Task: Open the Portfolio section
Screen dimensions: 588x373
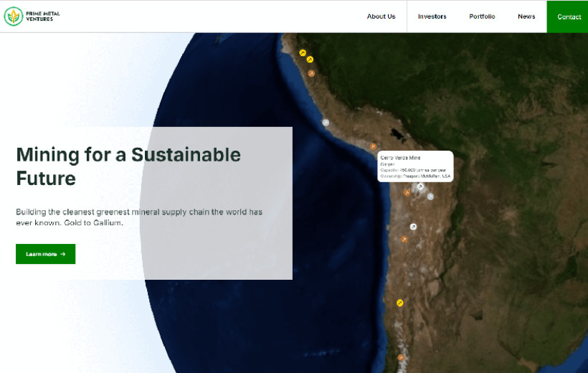Action: (x=482, y=16)
